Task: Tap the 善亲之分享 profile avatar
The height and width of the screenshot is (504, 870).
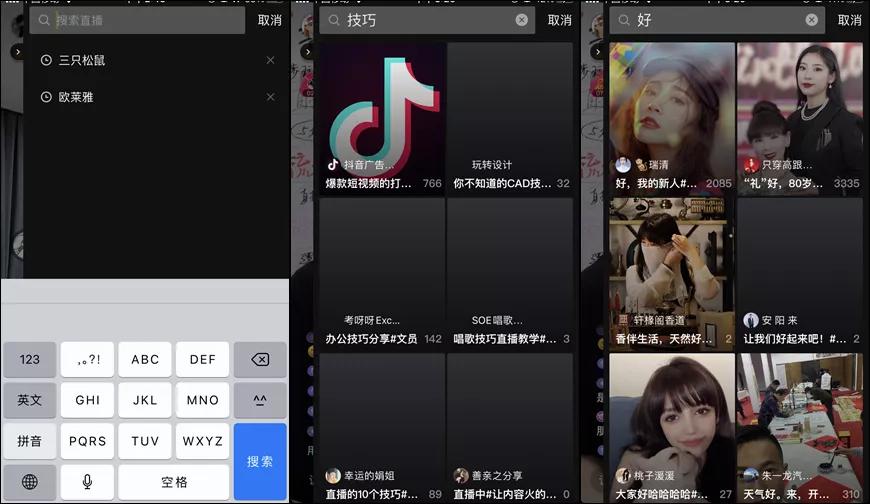Action: coord(461,476)
